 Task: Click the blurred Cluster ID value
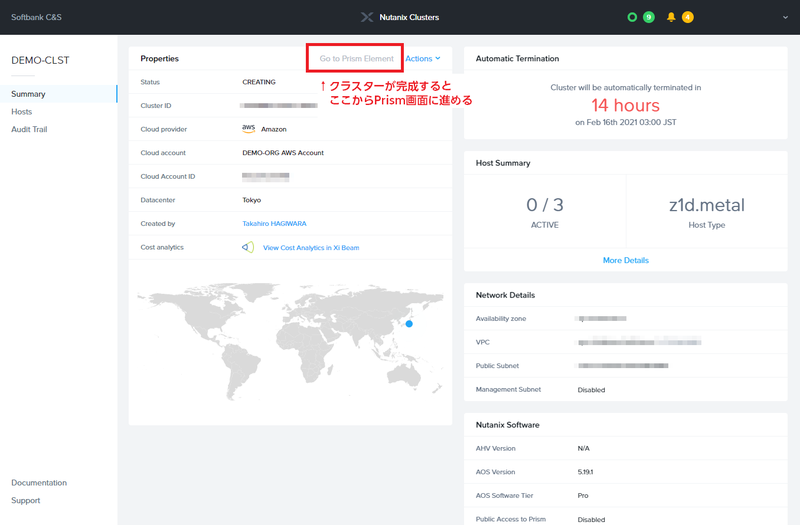(x=279, y=106)
